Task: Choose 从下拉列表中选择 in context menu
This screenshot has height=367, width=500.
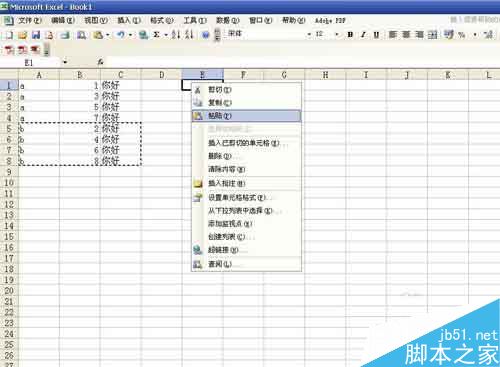Action: click(247, 211)
